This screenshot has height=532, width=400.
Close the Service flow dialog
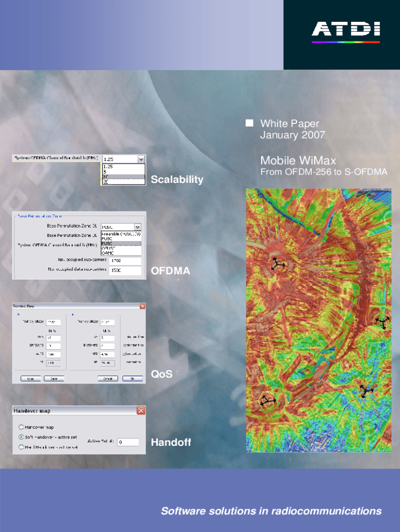point(141,306)
